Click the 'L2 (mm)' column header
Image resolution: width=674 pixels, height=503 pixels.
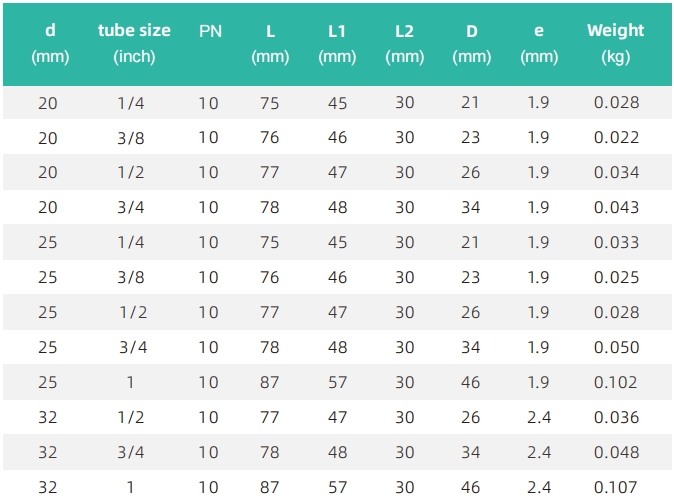click(404, 43)
